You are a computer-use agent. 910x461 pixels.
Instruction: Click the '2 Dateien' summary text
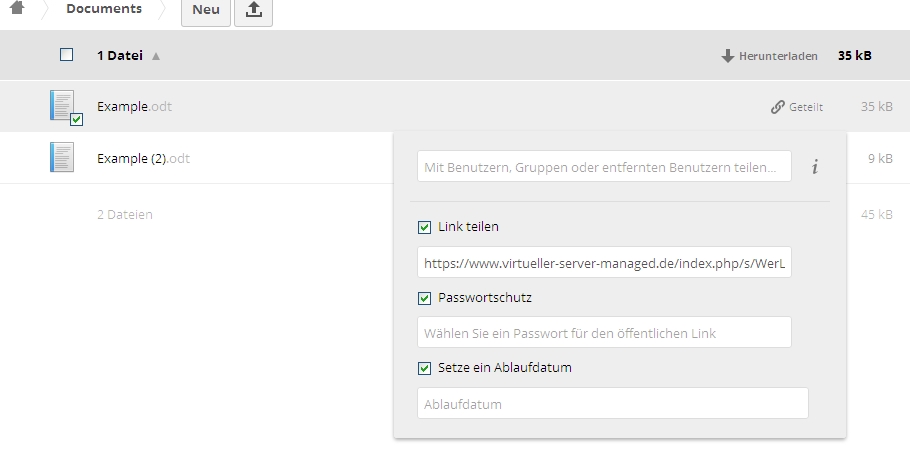[x=125, y=215]
